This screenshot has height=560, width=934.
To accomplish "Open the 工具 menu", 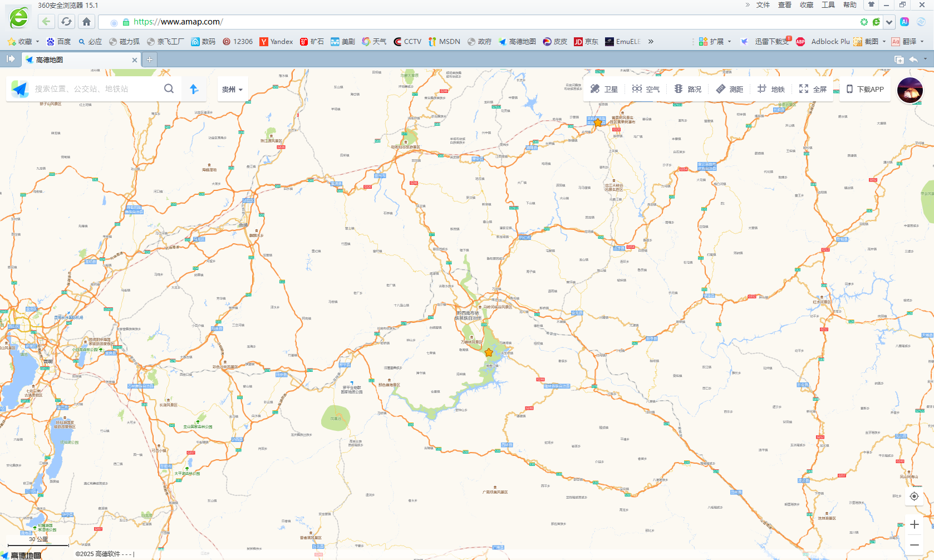I will (828, 5).
